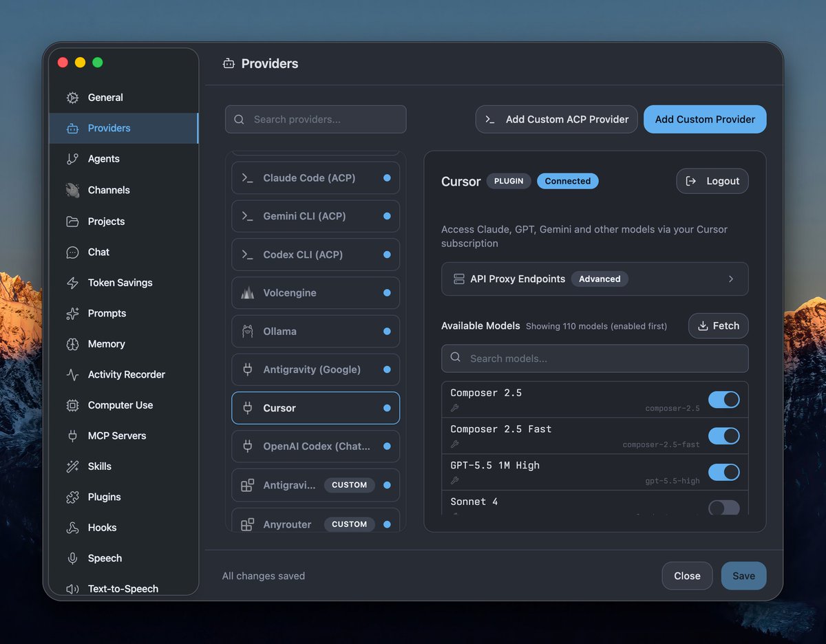Viewport: 826px width, 644px height.
Task: Click the Ollama llama icon
Action: pos(248,332)
